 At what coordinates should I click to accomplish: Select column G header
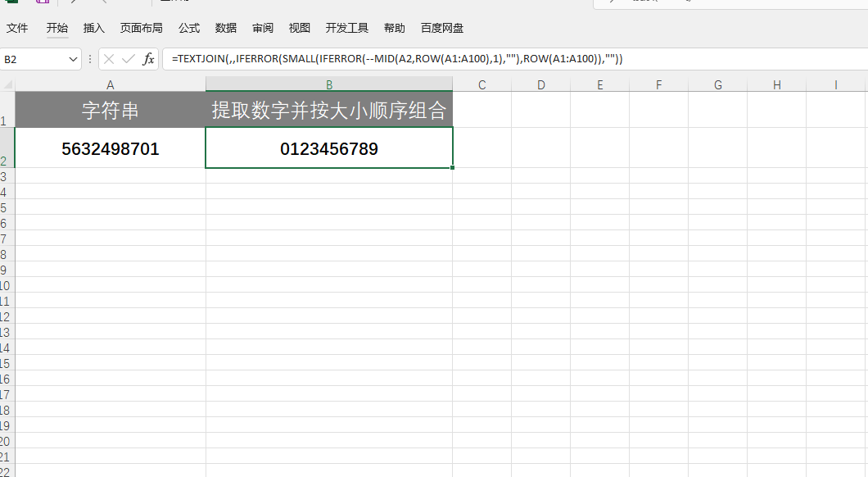[717, 84]
